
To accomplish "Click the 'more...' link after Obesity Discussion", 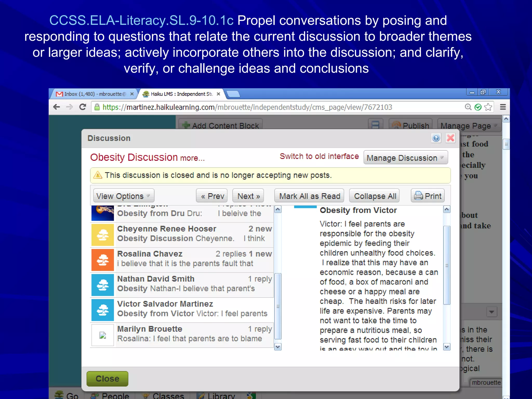I will pos(192,158).
